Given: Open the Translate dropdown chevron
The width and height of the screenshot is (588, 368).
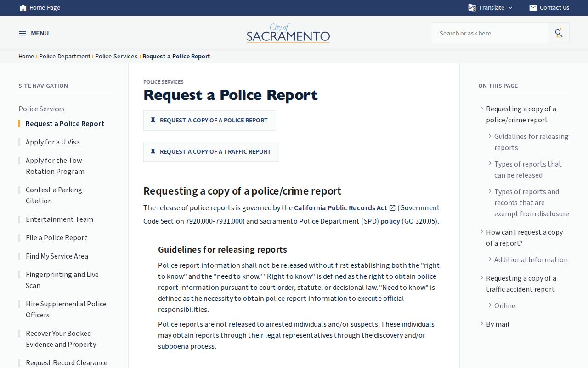Looking at the screenshot, I should click(510, 8).
